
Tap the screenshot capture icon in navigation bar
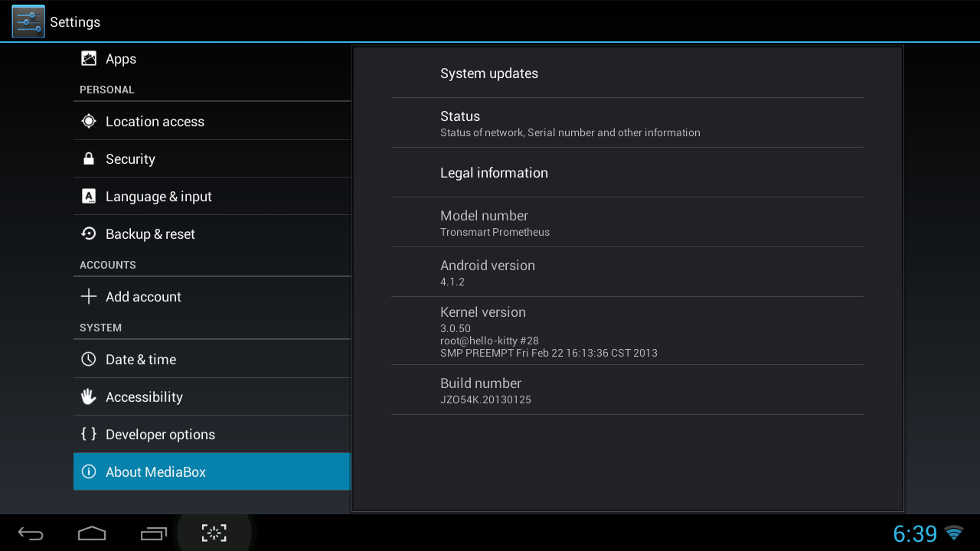(214, 533)
